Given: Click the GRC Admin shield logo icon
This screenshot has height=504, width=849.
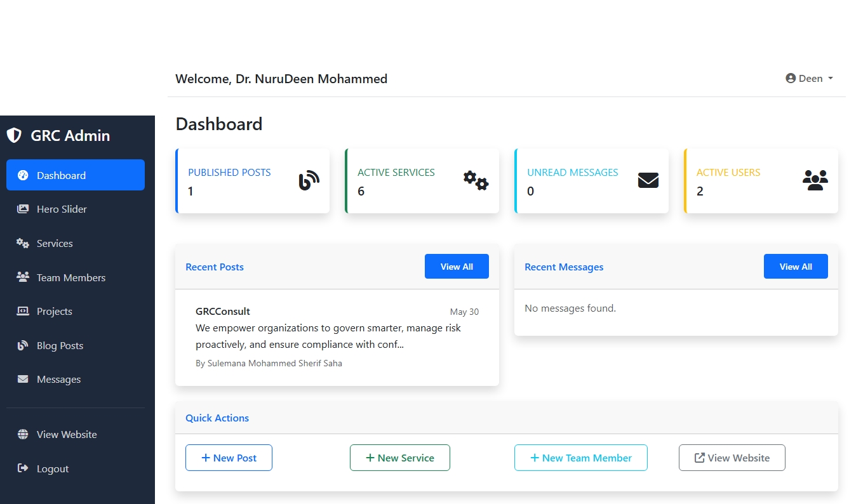Looking at the screenshot, I should pyautogui.click(x=14, y=135).
